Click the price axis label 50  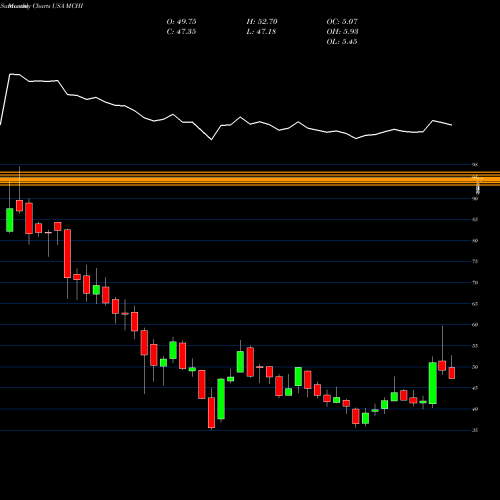475,367
